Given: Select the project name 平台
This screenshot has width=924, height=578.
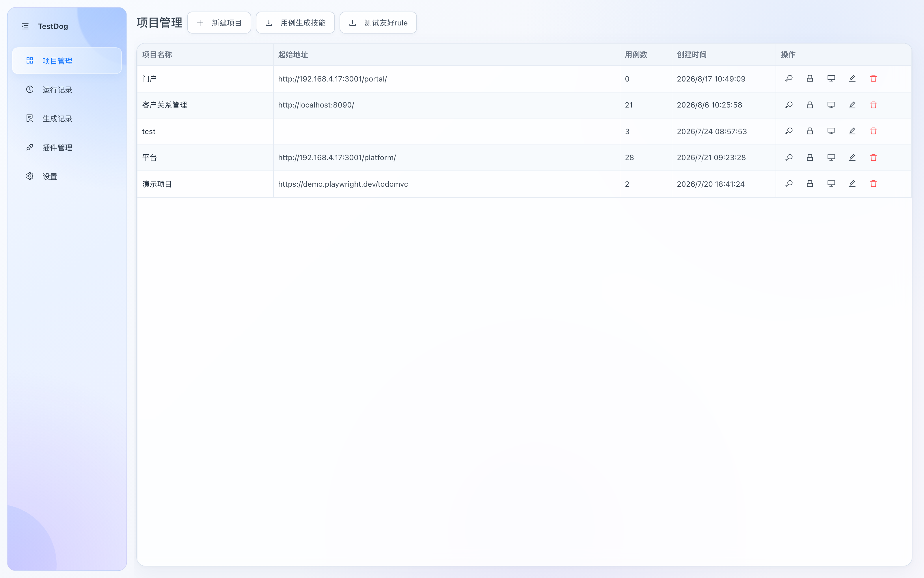Looking at the screenshot, I should (x=149, y=158).
